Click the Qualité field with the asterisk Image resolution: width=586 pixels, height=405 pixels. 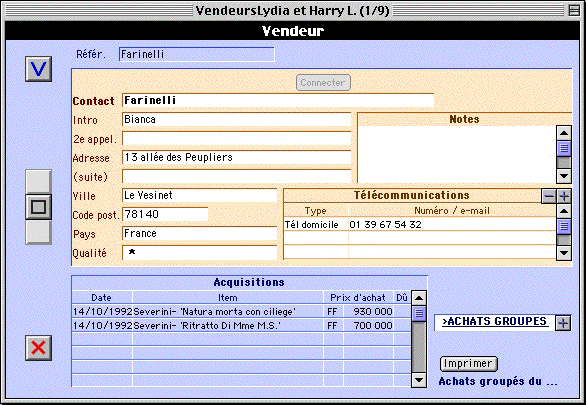click(200, 253)
